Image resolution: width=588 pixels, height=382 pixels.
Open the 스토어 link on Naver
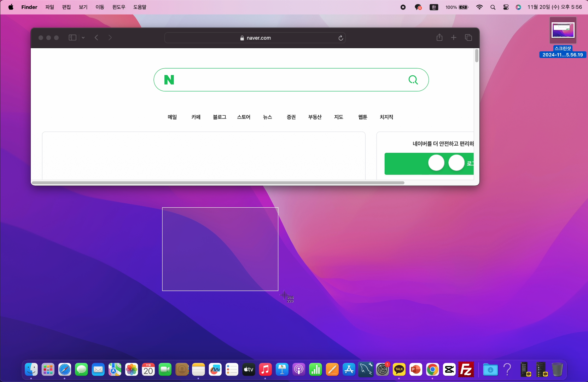click(244, 117)
